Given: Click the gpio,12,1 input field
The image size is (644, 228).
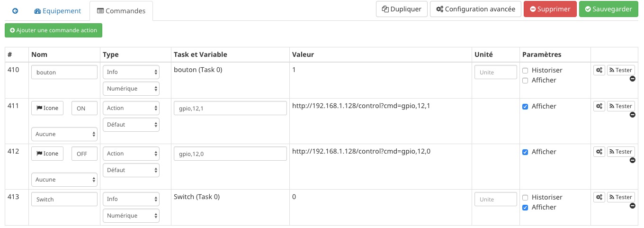Looking at the screenshot, I should [x=231, y=108].
